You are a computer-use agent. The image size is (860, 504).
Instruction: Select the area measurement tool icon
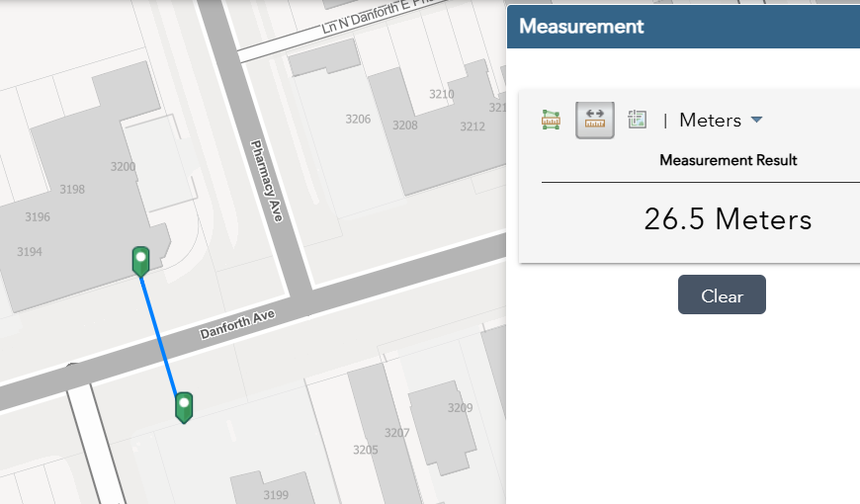tap(551, 120)
